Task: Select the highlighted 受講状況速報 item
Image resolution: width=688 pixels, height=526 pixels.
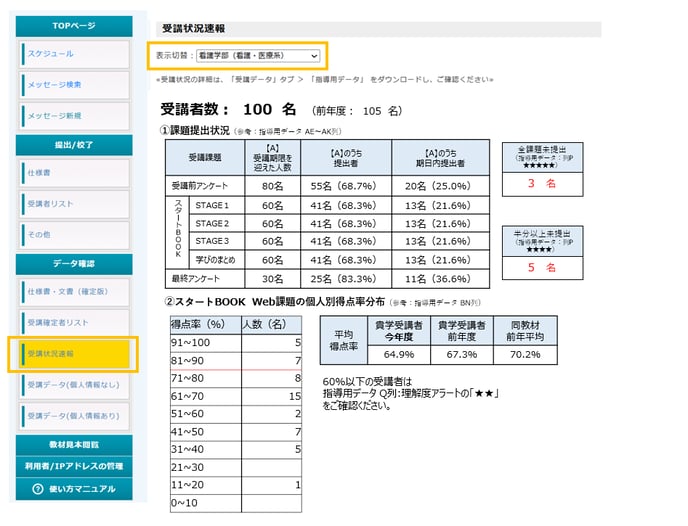Action: (x=74, y=354)
